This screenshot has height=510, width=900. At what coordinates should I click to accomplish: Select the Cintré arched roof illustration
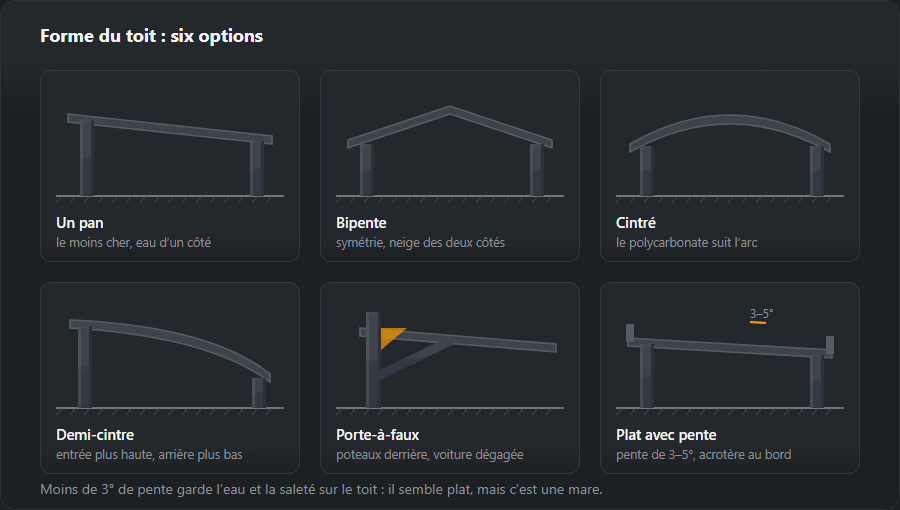730,159
